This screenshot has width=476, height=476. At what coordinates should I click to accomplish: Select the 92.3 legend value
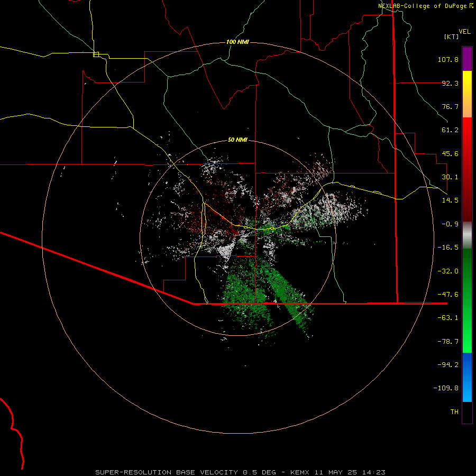coord(450,83)
